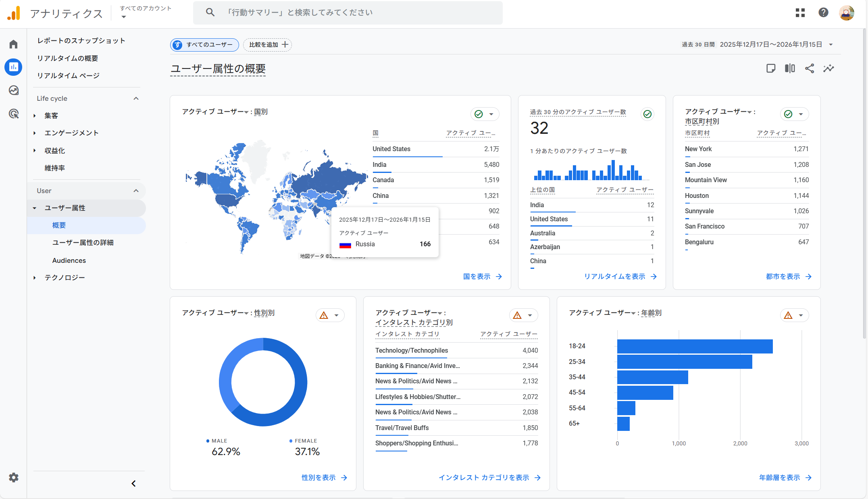Open the Explore icon in left rail

[x=14, y=90]
